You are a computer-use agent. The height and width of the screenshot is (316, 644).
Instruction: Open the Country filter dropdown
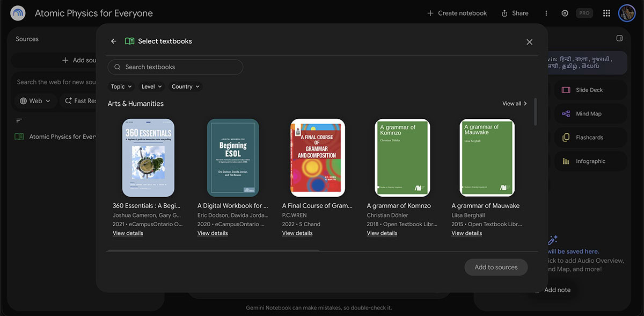coord(185,87)
